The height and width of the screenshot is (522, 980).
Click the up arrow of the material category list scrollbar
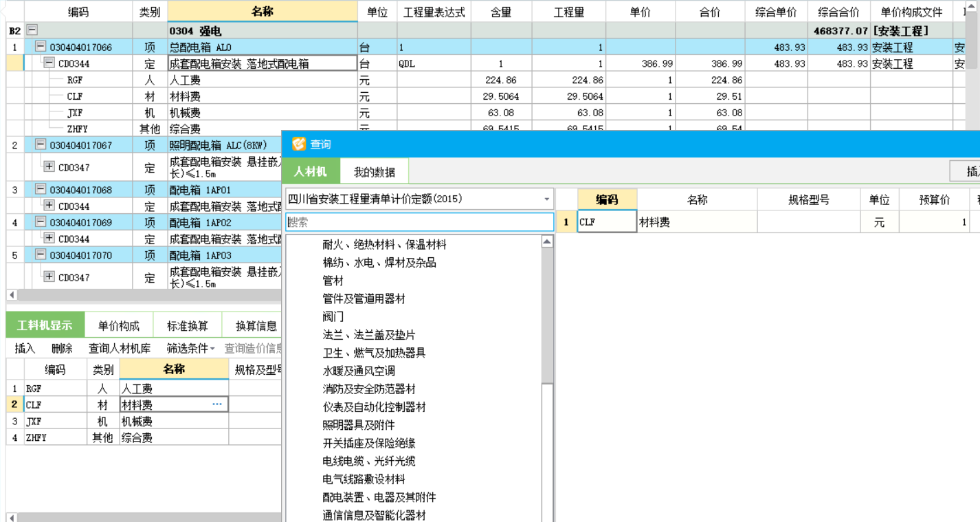pyautogui.click(x=547, y=241)
